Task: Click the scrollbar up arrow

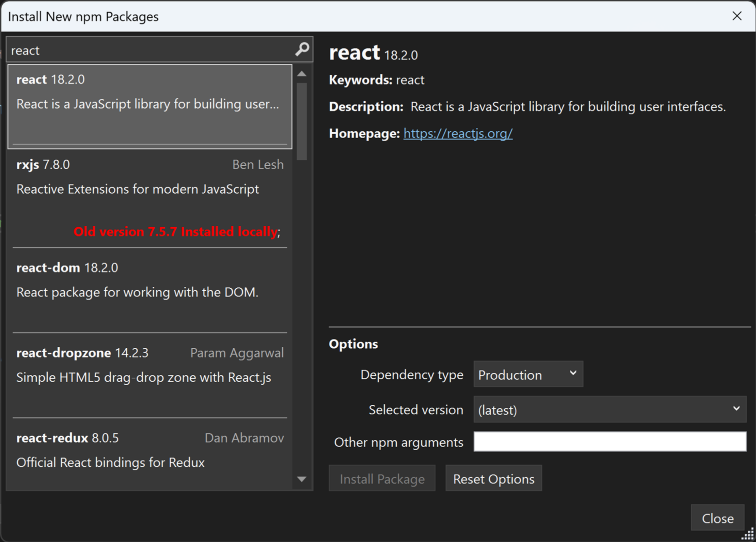Action: pyautogui.click(x=302, y=73)
